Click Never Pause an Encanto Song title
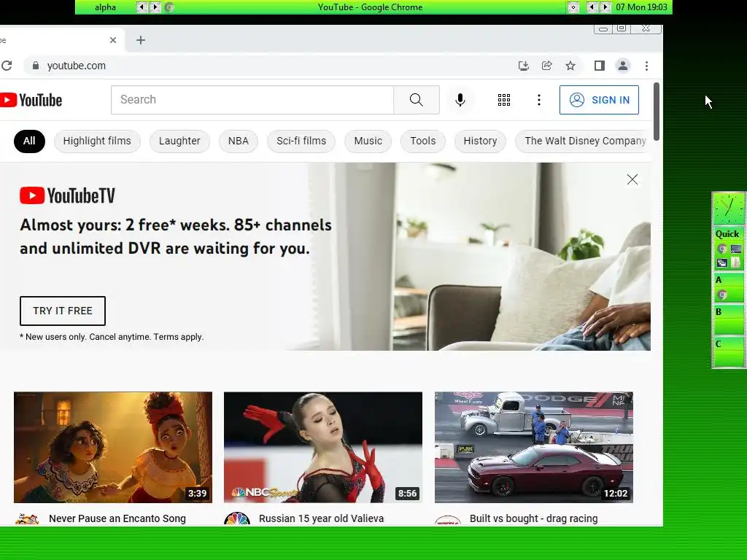 click(x=117, y=518)
